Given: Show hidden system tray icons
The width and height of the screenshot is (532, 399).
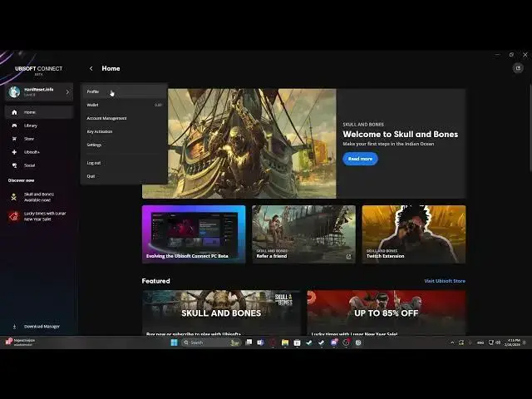Looking at the screenshot, I should click(452, 342).
